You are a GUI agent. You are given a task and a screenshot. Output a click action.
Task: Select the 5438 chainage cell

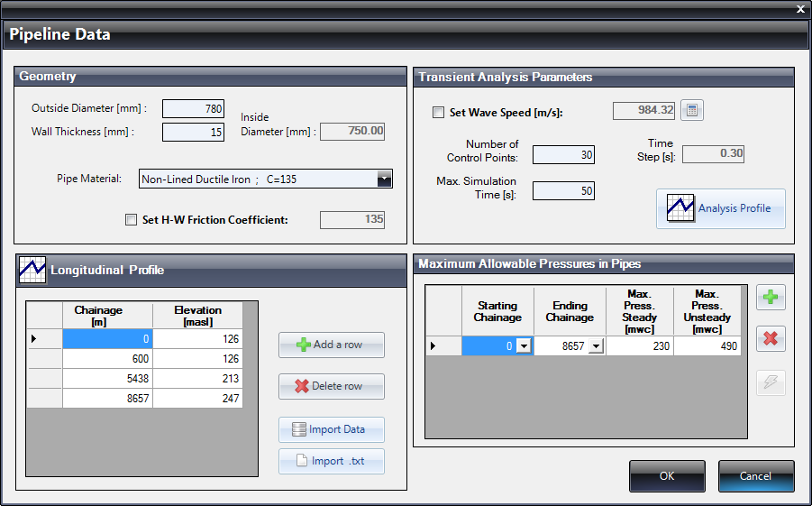(x=106, y=378)
